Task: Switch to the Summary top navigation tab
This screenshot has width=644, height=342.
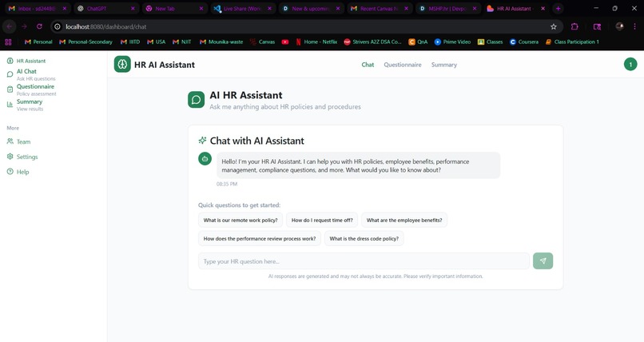Action: coord(444,65)
